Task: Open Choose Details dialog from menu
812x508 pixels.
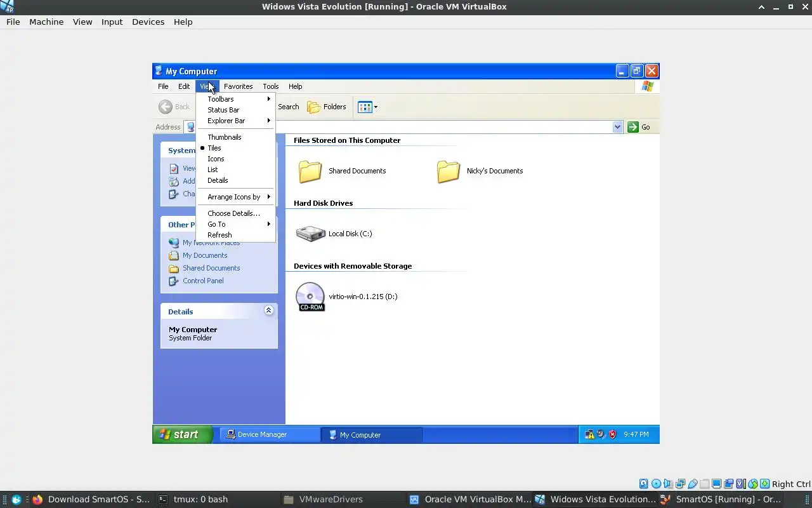Action: tap(235, 213)
